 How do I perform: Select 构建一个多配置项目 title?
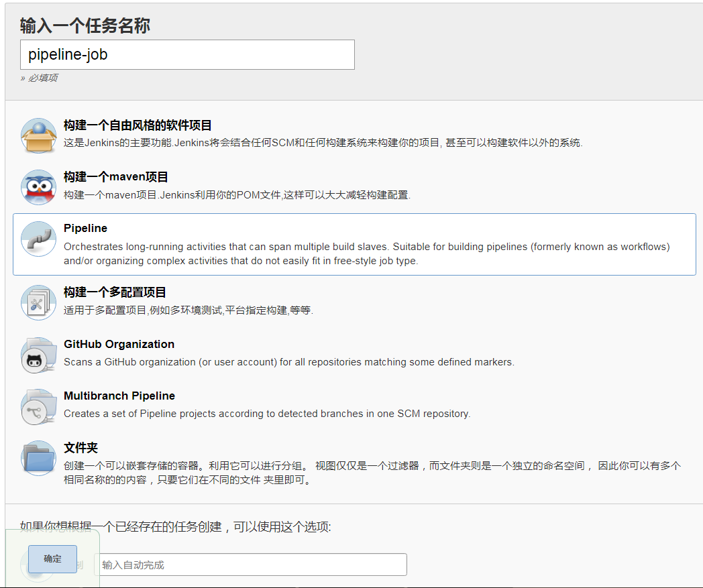click(115, 292)
